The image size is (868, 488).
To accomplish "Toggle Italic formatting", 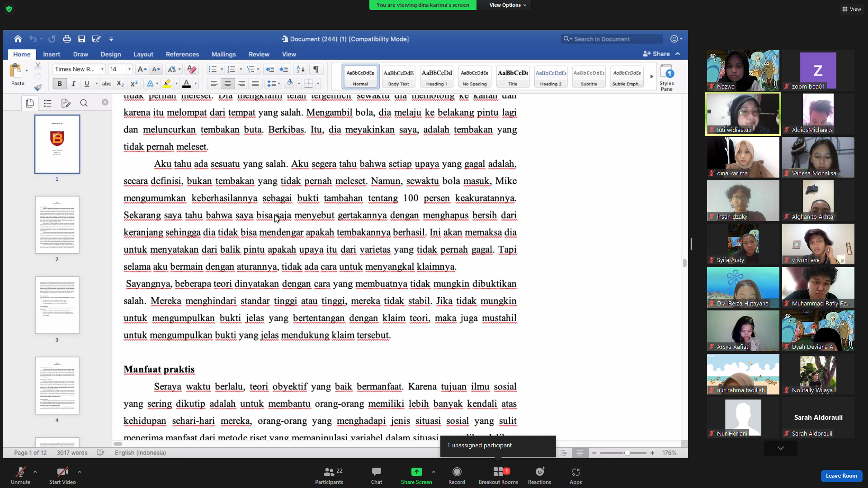I will coord(73,84).
